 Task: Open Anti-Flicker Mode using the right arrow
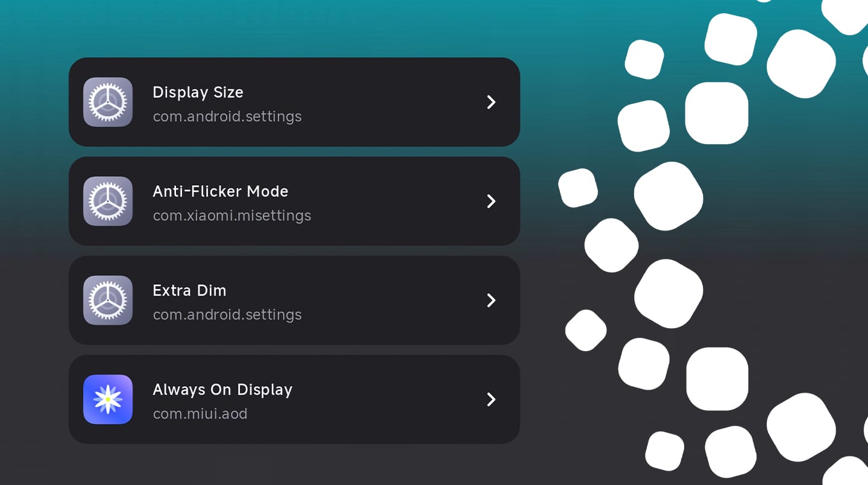point(491,201)
